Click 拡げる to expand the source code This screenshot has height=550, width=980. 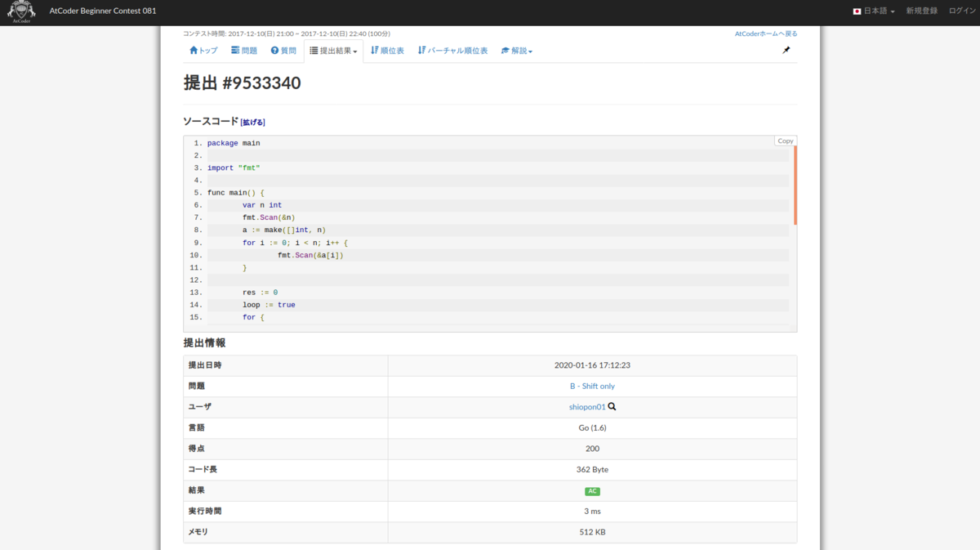coord(252,121)
